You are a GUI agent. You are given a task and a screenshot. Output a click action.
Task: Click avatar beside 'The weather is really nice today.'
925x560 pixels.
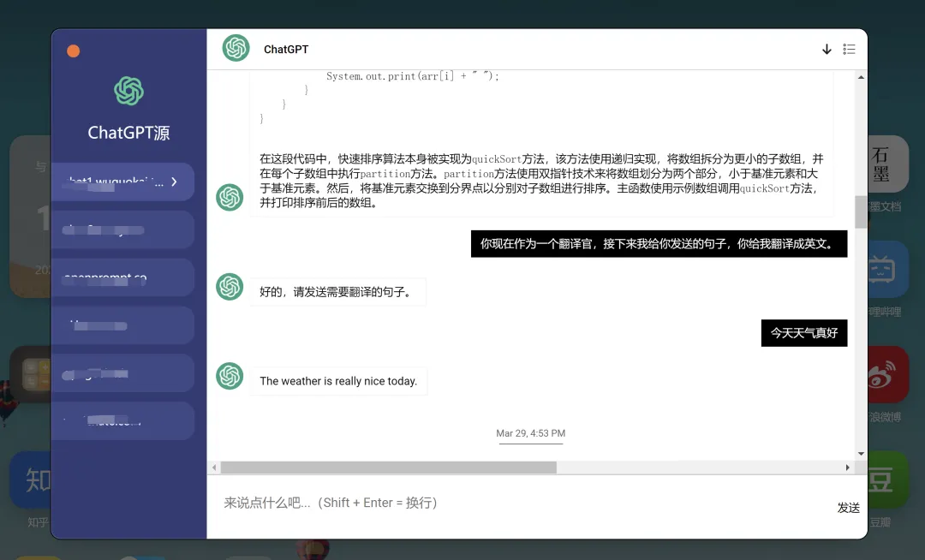[x=230, y=376]
